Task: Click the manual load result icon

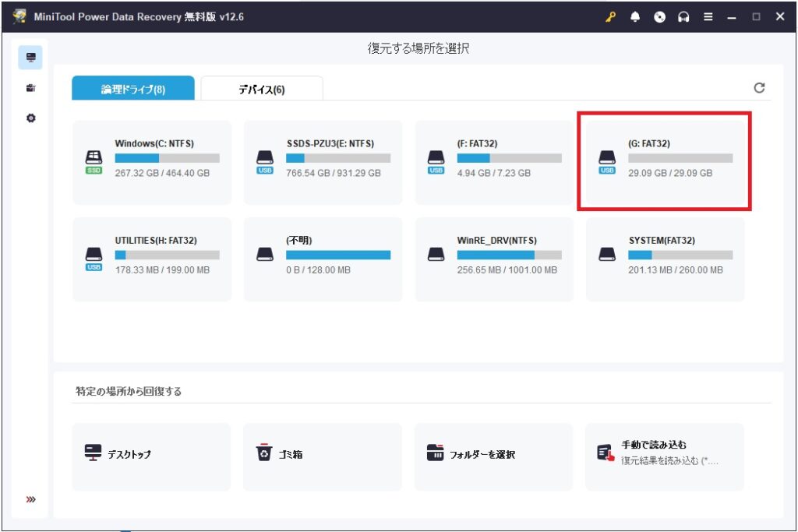Action: pos(606,453)
